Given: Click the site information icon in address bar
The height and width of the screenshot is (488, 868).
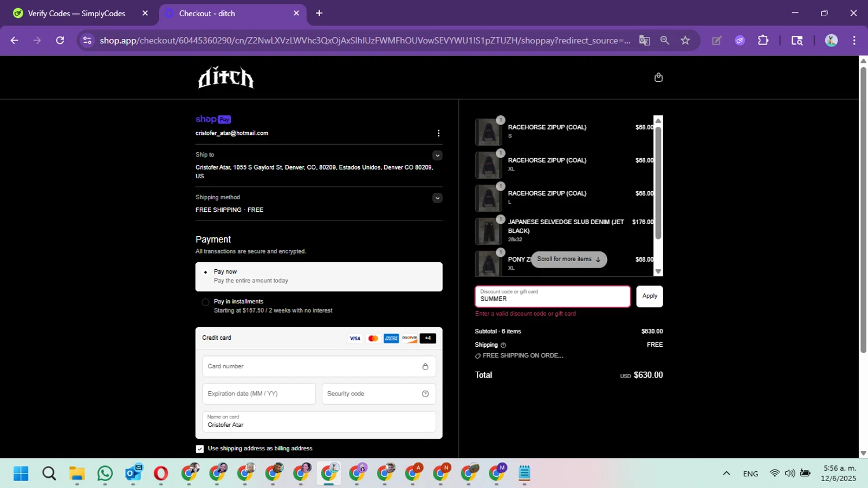Looking at the screenshot, I should [x=87, y=41].
